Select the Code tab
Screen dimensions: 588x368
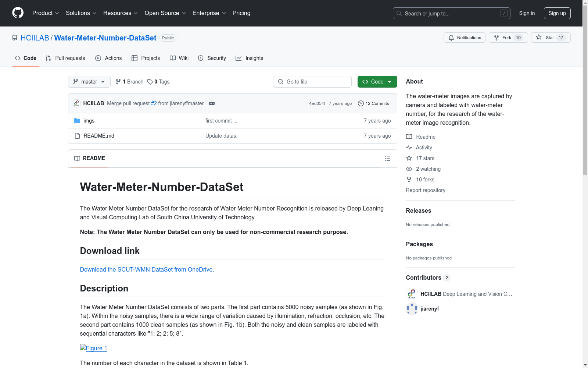[26, 58]
